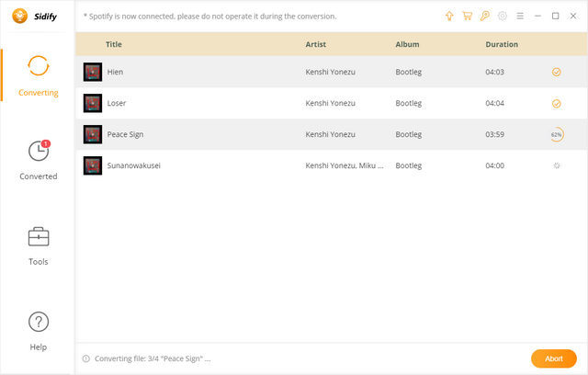Click the pending spinner icon for Sunanowakusei
The height and width of the screenshot is (375, 588).
[557, 165]
